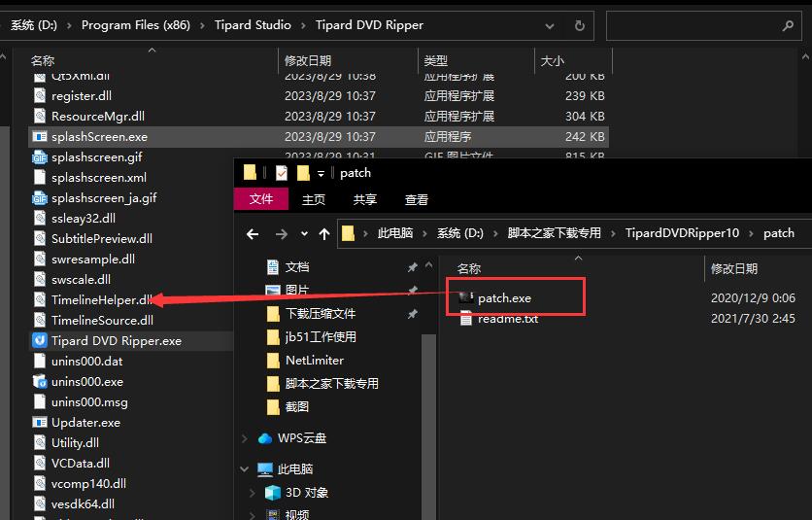Go up one folder level in patch window

coord(324,234)
